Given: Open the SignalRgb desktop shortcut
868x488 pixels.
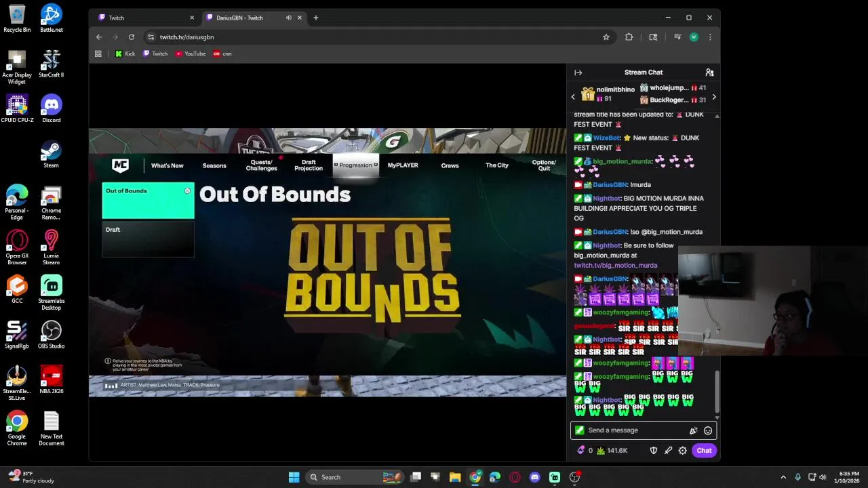Looking at the screenshot, I should point(17,335).
